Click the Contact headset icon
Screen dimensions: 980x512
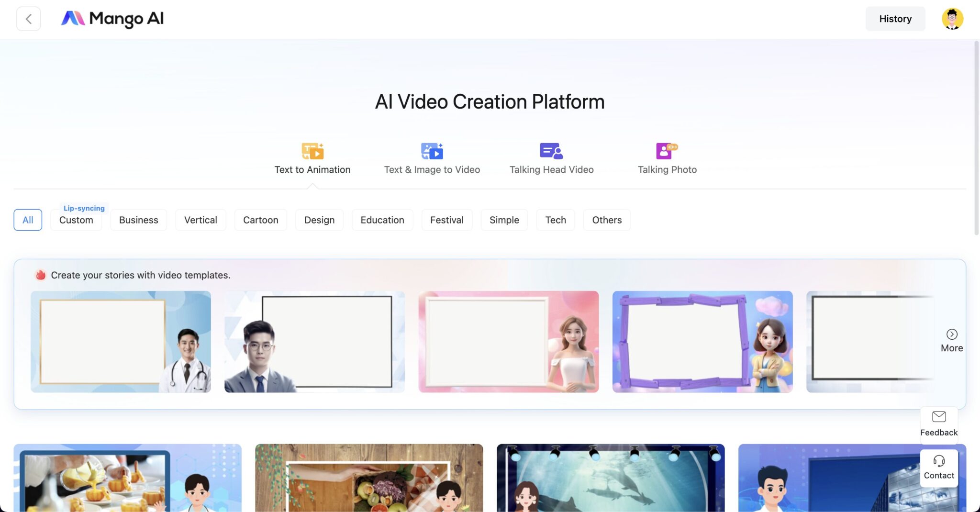click(939, 461)
